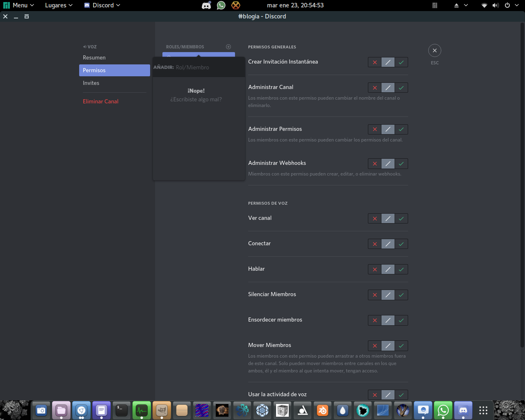Open the Resumen settings tab
Viewport: 525px width, 420px height.
click(114, 58)
